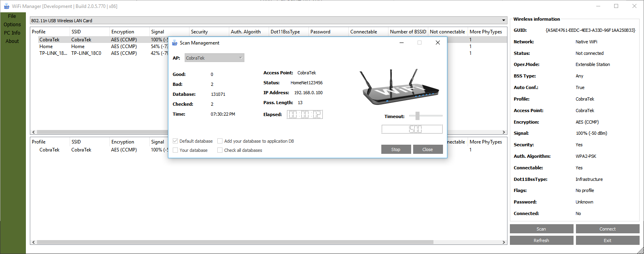644x254 pixels.
Task: Check the Check all databases option
Action: [x=220, y=150]
